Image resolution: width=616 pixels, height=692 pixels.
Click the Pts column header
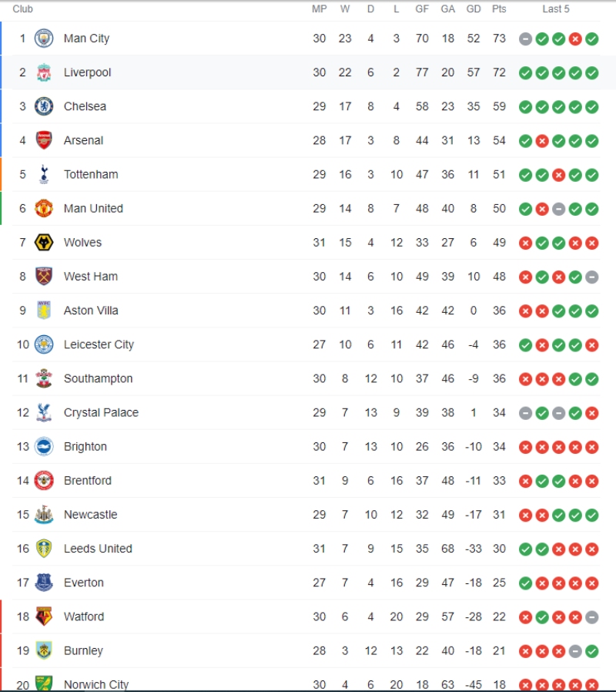pyautogui.click(x=500, y=9)
